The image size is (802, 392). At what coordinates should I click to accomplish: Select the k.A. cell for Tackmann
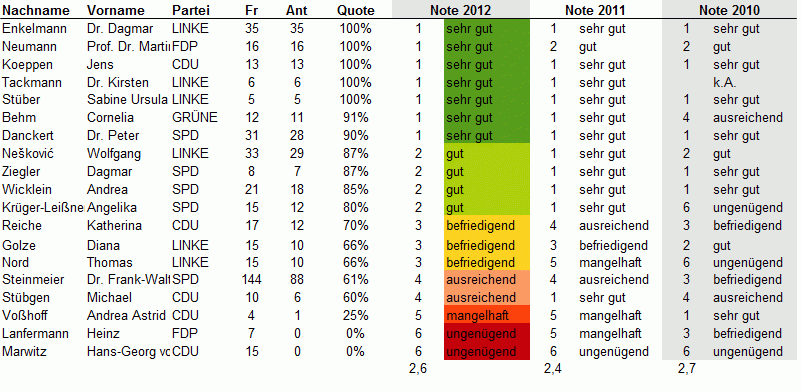(724, 82)
